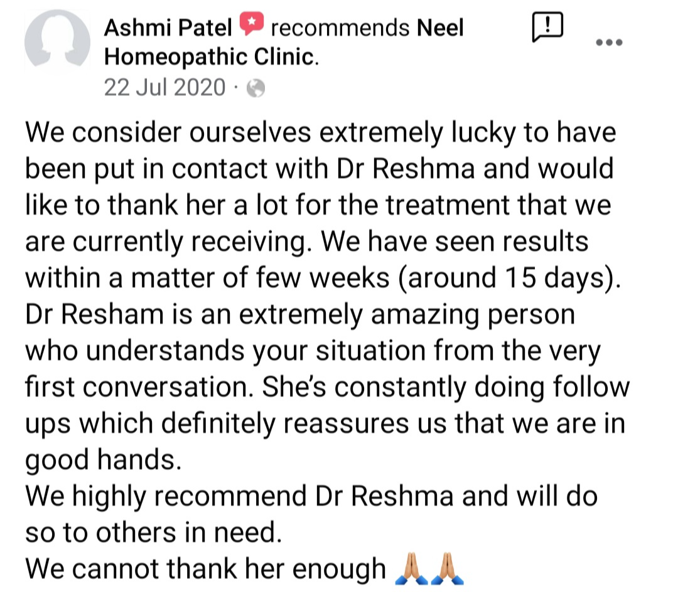The image size is (678, 616).
Task: Click the red recommendation star badge
Action: 251,26
